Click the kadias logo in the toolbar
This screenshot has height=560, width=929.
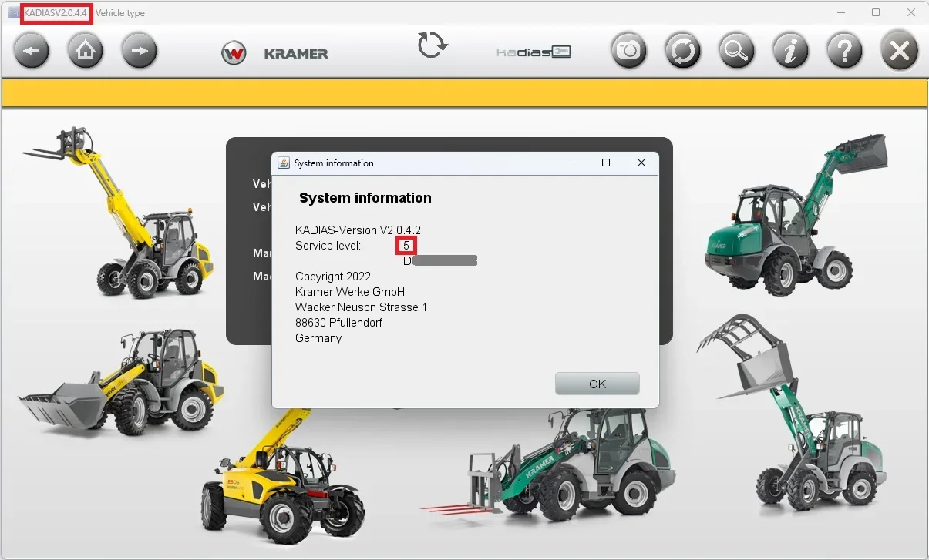pyautogui.click(x=534, y=53)
